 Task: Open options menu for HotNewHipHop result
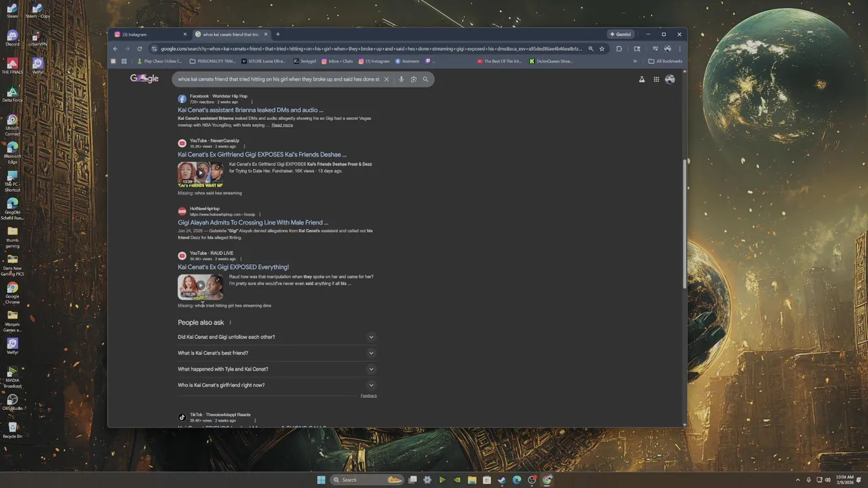coord(260,214)
